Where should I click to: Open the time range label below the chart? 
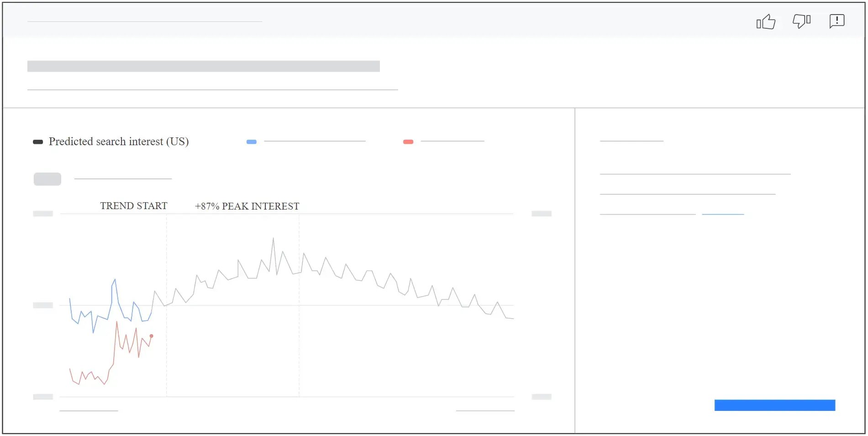point(88,410)
